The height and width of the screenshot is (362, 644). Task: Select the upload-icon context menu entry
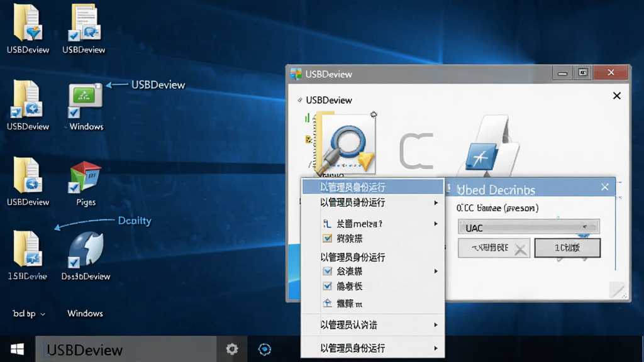pos(373,304)
